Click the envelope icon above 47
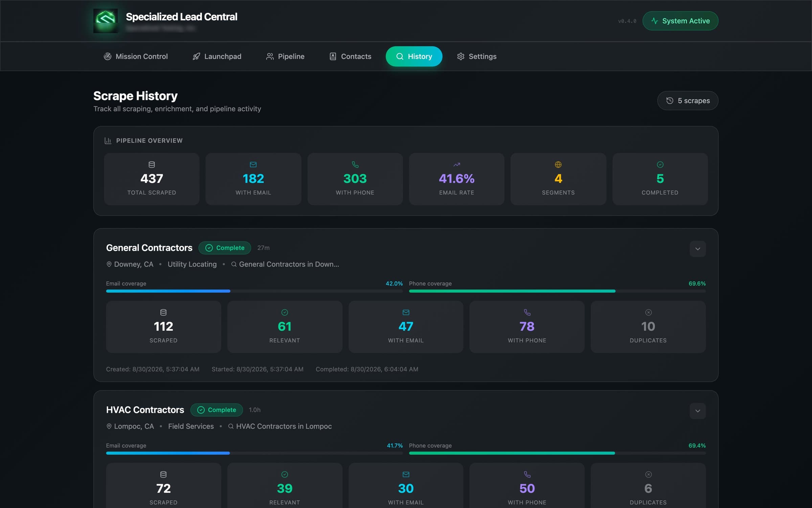 [406, 312]
